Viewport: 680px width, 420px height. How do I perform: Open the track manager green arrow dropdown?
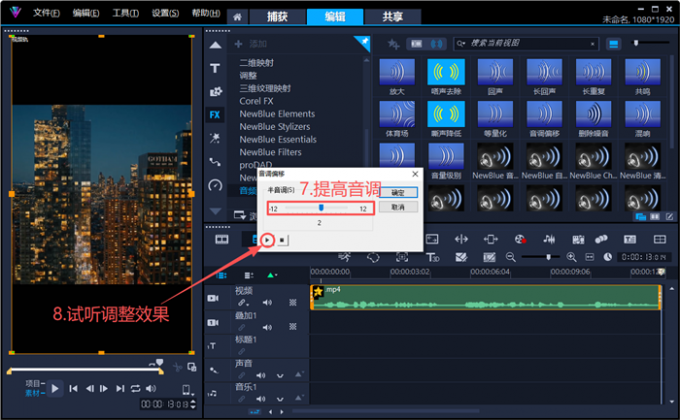272,275
